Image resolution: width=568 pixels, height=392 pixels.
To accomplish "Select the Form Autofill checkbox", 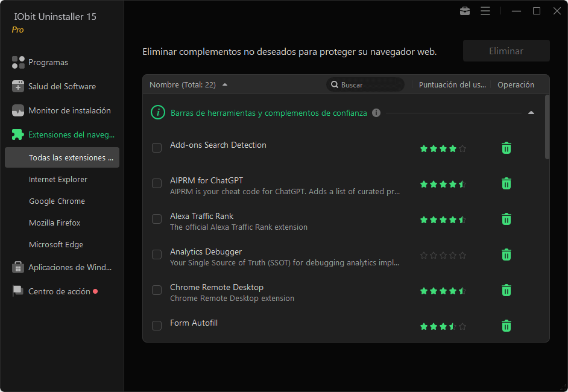I will coord(157,326).
